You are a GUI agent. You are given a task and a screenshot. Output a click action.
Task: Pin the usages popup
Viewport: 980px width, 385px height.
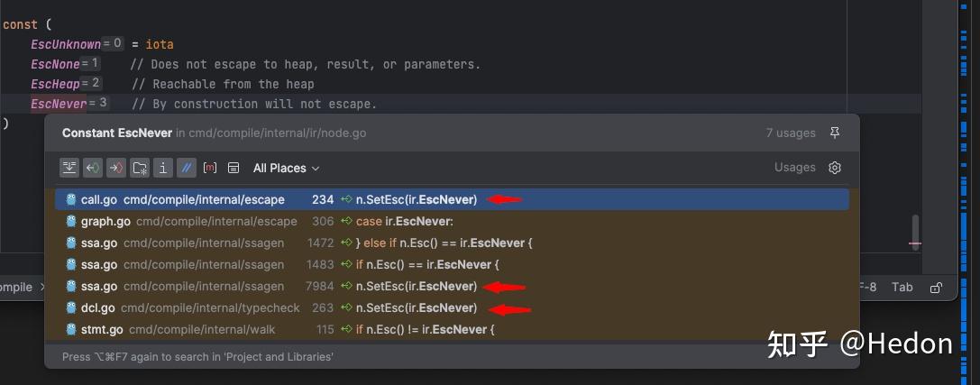tap(835, 133)
